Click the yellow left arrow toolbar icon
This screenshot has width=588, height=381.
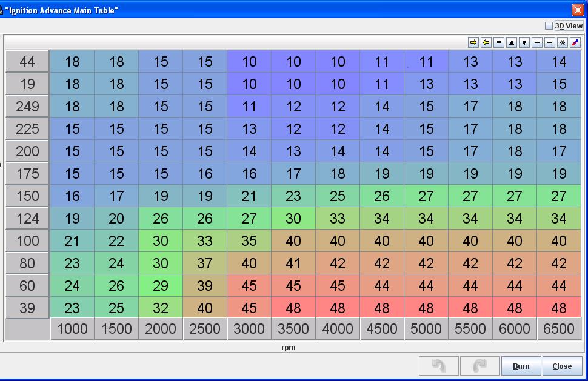point(486,42)
